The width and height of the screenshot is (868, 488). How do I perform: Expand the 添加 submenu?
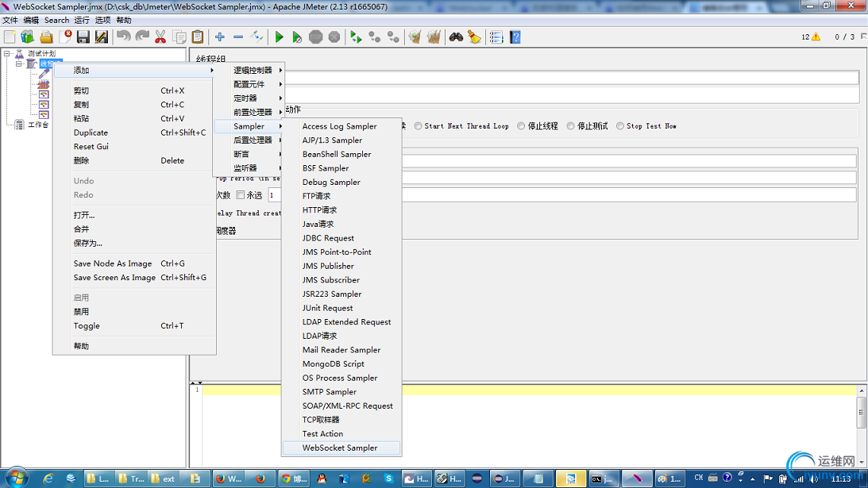pos(134,71)
